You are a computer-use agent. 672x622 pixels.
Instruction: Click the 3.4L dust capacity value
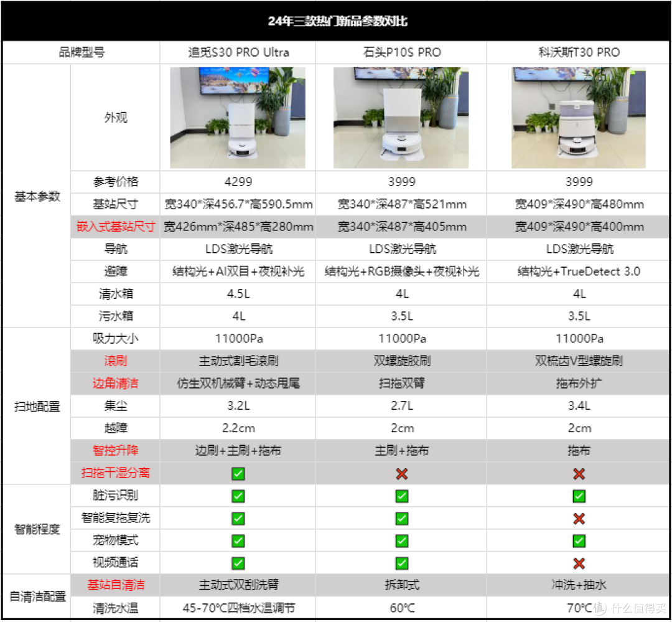click(579, 406)
